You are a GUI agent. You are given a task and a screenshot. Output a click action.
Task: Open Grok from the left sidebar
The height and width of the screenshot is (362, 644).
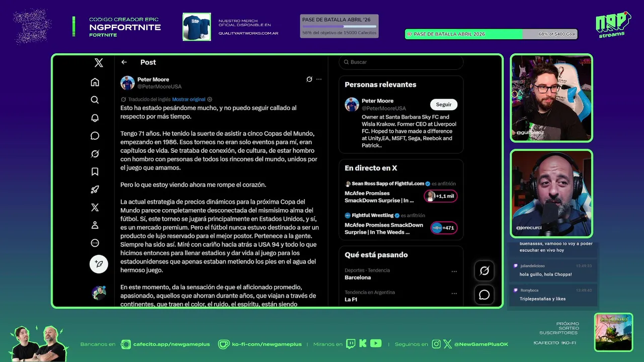95,154
